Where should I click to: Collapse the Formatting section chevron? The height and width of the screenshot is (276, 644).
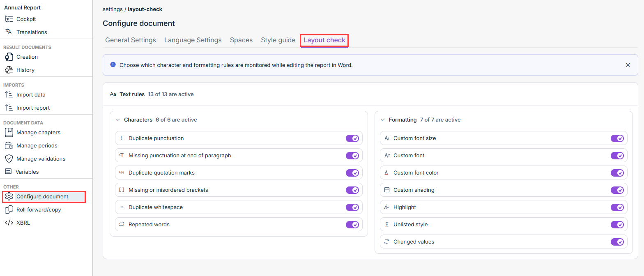tap(383, 120)
